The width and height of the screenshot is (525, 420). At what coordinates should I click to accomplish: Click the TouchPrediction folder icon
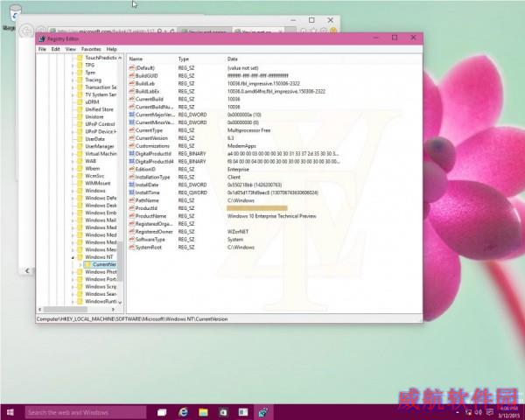point(80,58)
